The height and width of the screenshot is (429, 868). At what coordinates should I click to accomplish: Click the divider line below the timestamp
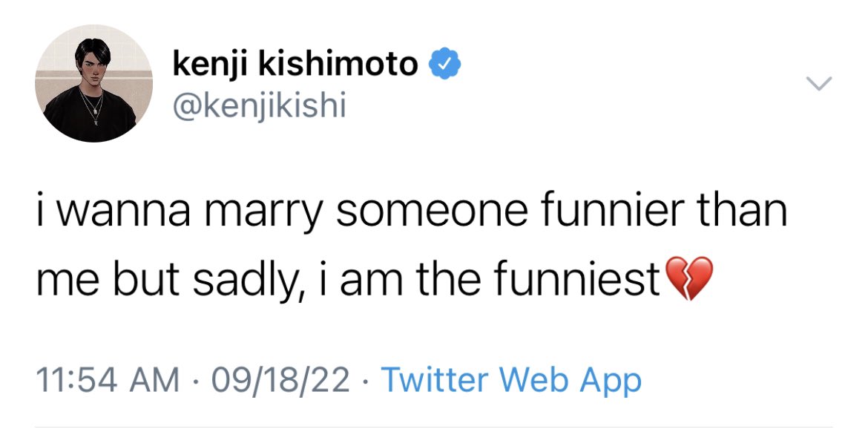(x=434, y=426)
